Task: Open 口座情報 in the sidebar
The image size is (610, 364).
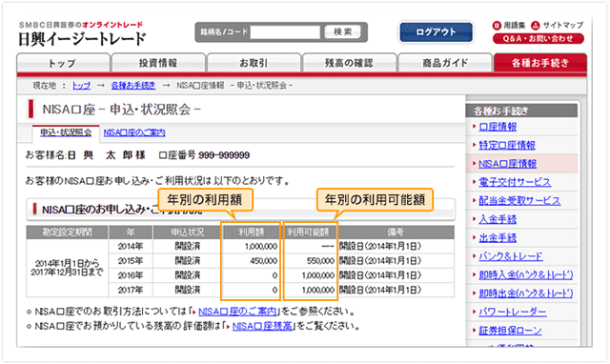Action: click(x=498, y=127)
